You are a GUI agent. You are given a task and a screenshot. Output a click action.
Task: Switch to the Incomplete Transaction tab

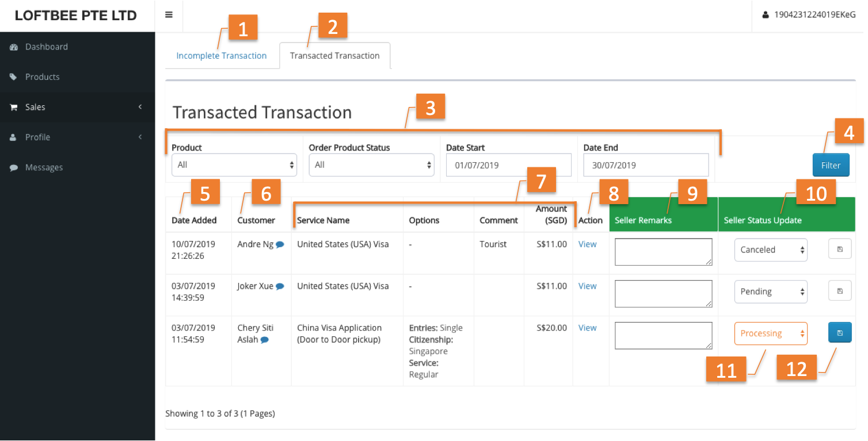pos(222,56)
